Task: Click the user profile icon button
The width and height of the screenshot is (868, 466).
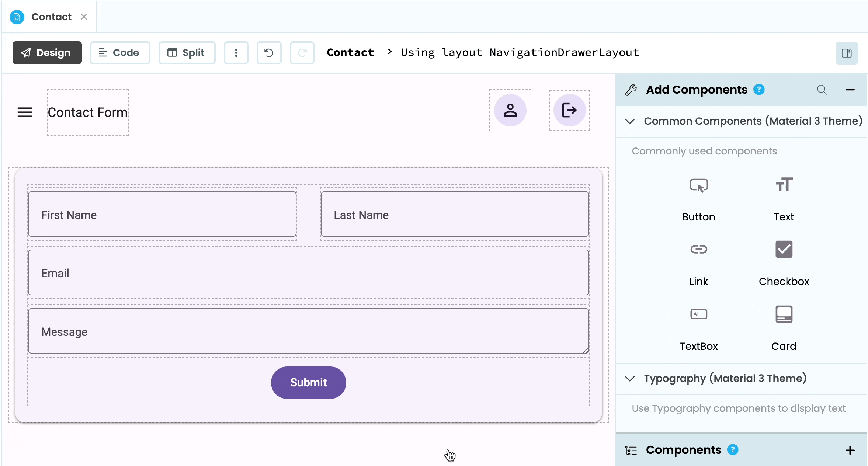Action: 510,110
